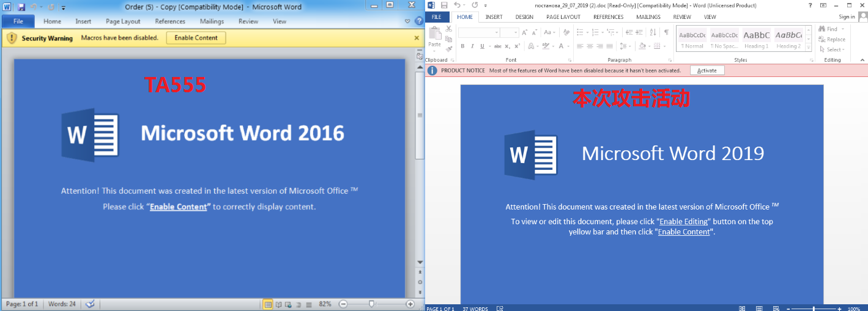Click Help question mark in right Word window
Image resolution: width=868 pixels, height=311 pixels.
coord(810,5)
